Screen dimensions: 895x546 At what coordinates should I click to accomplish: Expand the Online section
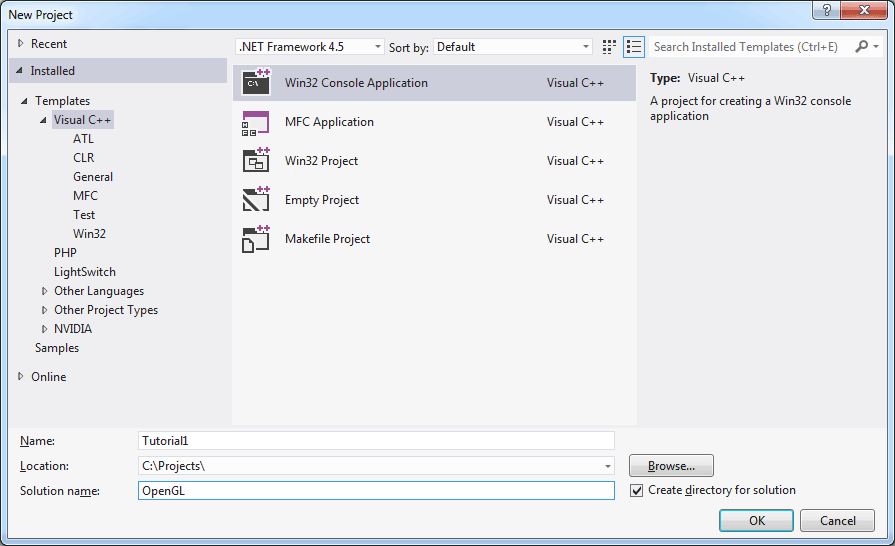click(21, 377)
